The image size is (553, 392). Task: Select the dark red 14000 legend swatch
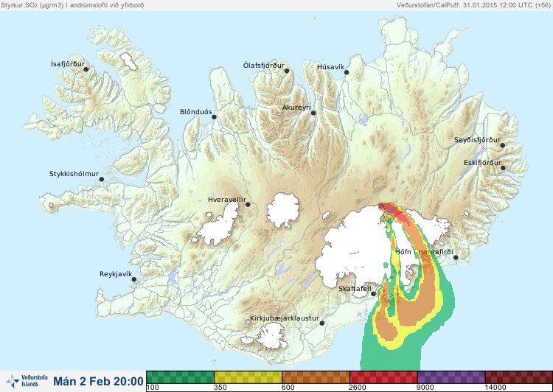pos(519,377)
